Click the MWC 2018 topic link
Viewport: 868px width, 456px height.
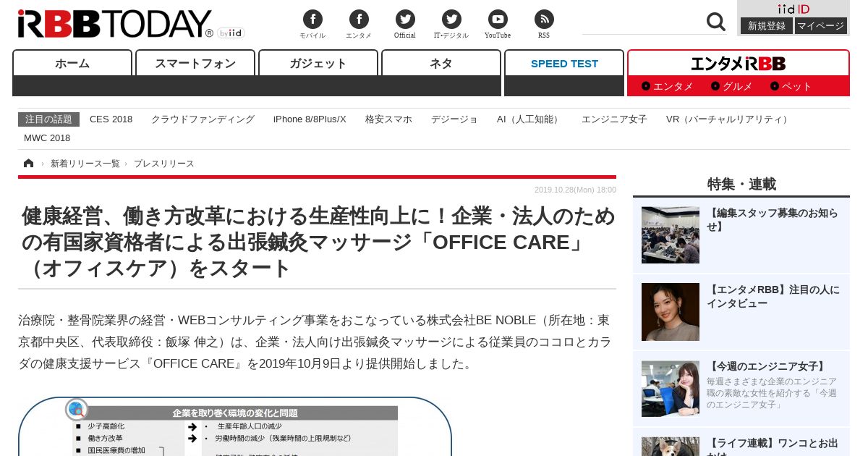[47, 138]
